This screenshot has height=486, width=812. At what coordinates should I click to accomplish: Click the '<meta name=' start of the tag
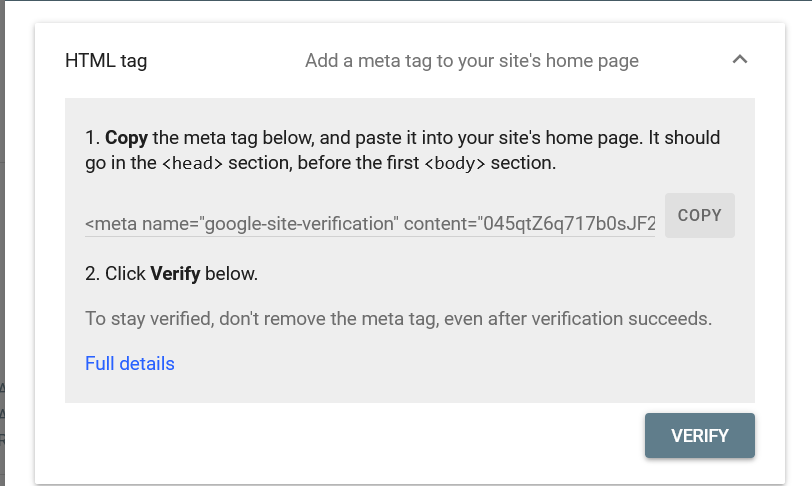tap(139, 223)
